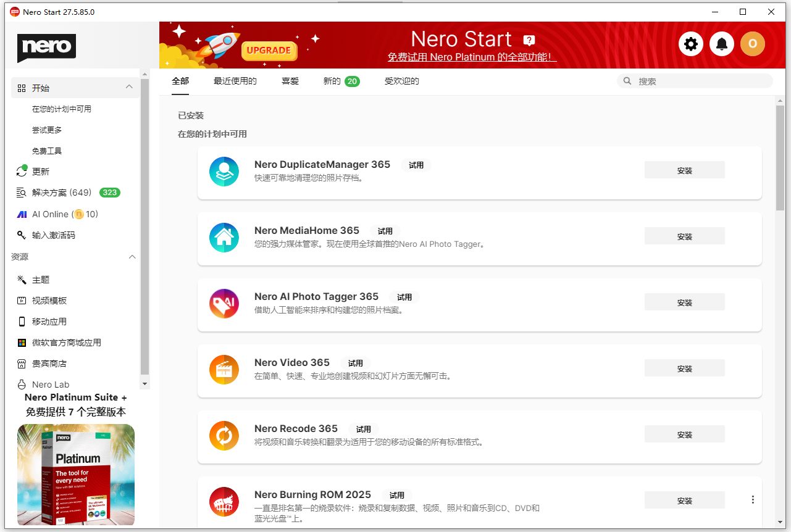Image resolution: width=791 pixels, height=532 pixels.
Task: Click the search magnifier icon
Action: click(627, 81)
